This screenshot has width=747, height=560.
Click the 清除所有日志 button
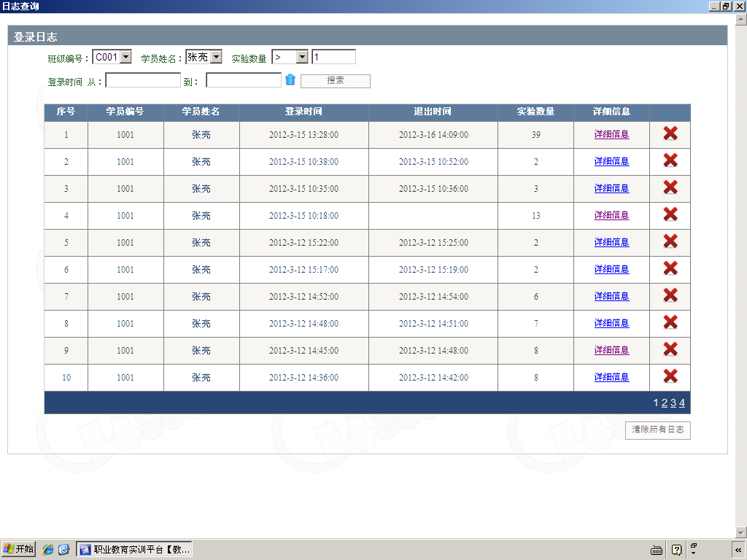658,429
